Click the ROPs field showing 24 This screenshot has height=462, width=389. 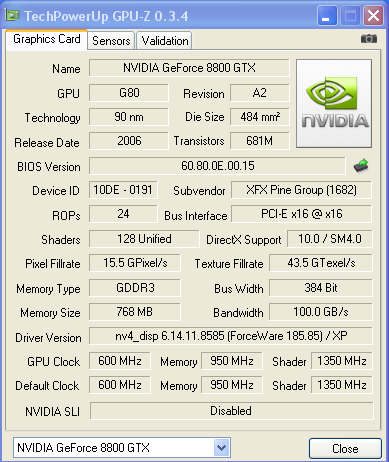tap(123, 214)
